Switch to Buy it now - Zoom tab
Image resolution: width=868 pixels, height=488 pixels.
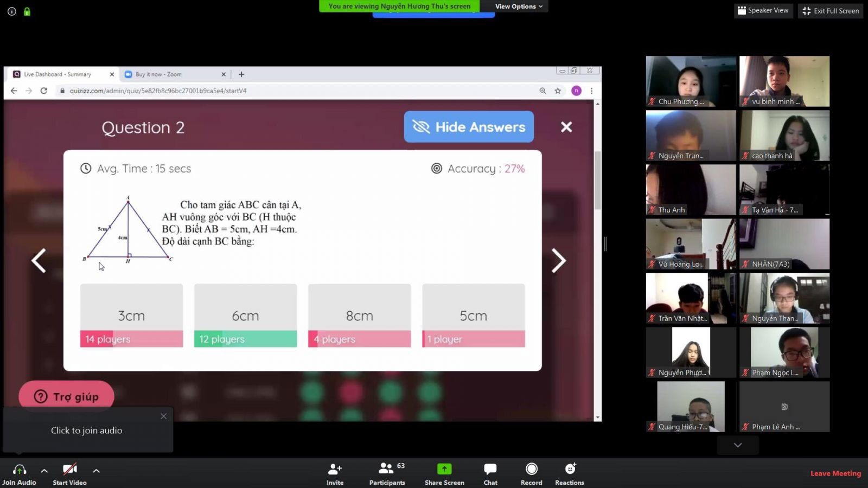coord(158,74)
